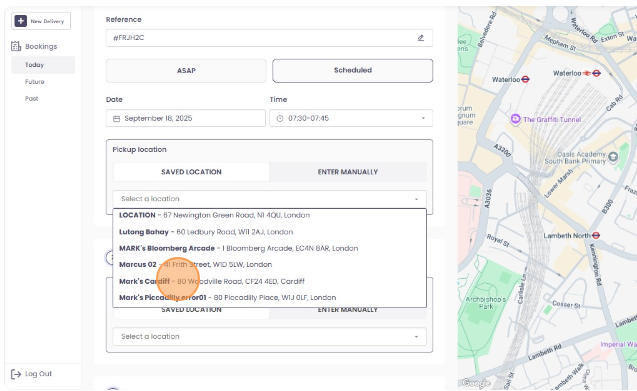
Task: Select the ASAP delivery option
Action: coord(186,71)
